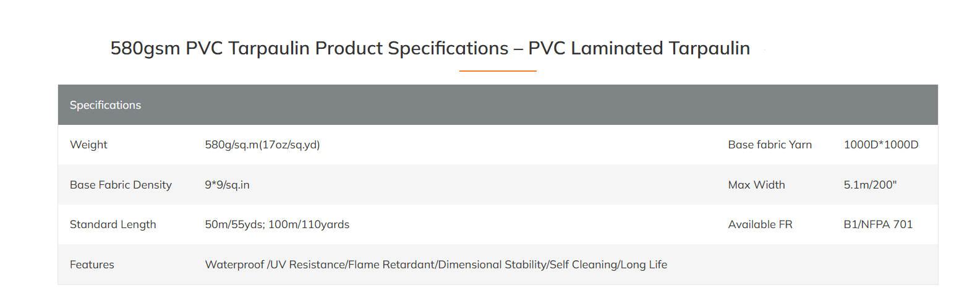
Task: Click the Base fabric Yarn label
Action: pyautogui.click(x=770, y=145)
